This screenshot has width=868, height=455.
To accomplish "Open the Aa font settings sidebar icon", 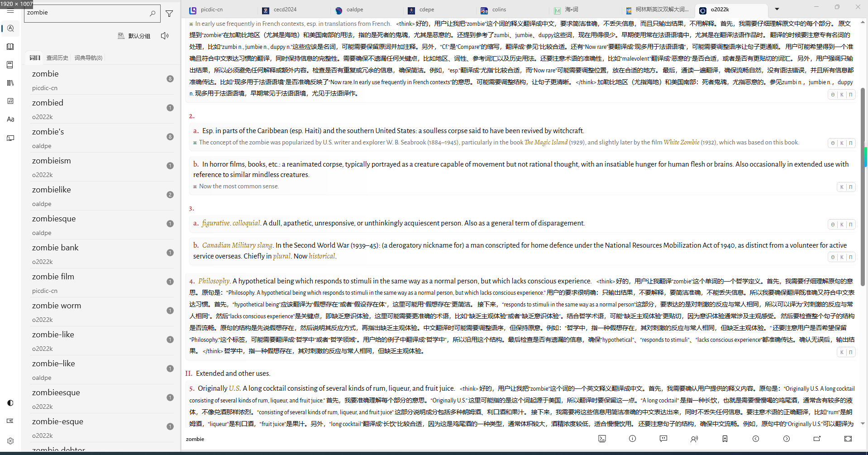I will click(10, 119).
